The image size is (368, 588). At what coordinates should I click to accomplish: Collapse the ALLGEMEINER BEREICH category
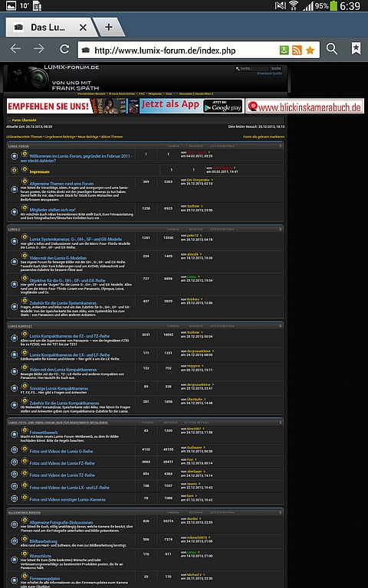click(x=280, y=512)
